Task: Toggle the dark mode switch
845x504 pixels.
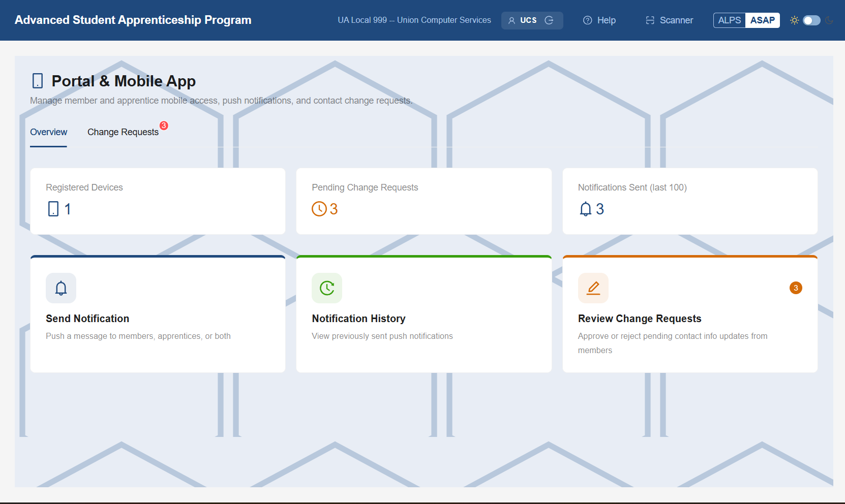Action: click(811, 20)
